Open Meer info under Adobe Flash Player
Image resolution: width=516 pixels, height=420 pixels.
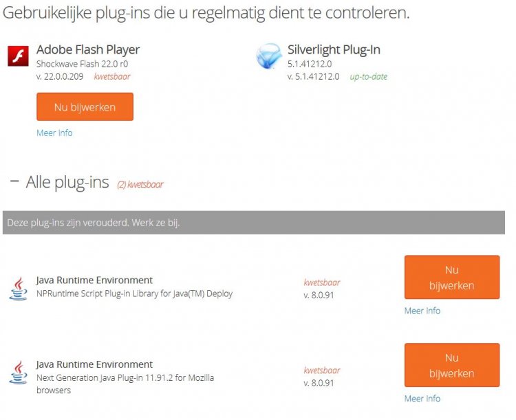click(x=54, y=133)
